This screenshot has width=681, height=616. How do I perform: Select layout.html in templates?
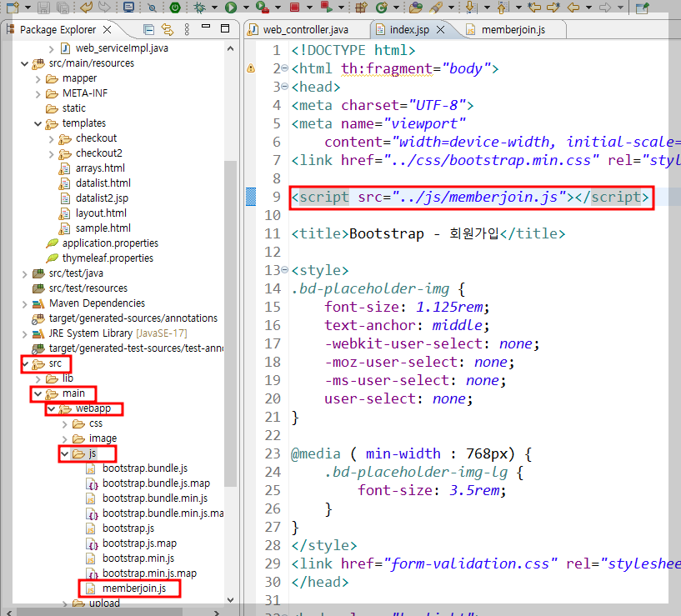[101, 213]
